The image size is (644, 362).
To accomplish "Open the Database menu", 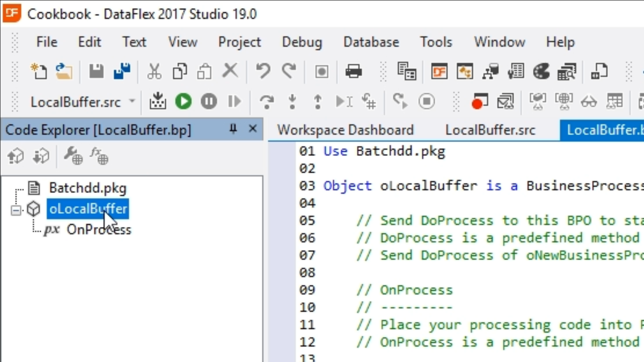I will (x=371, y=42).
